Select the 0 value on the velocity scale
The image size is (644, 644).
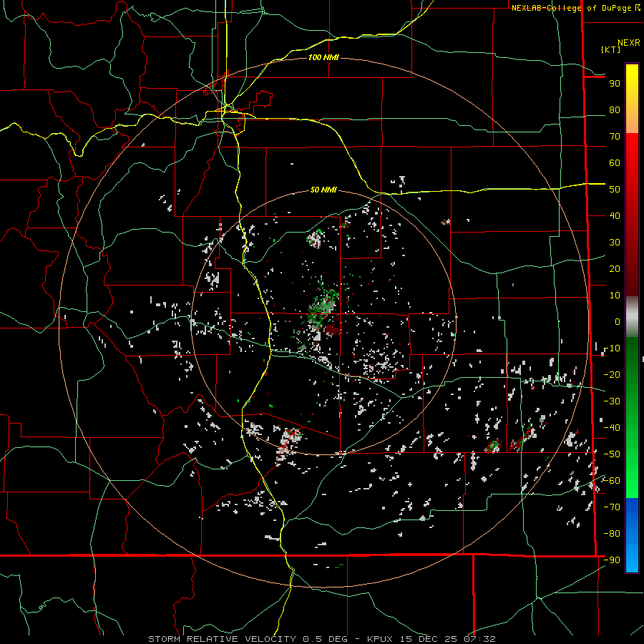pyautogui.click(x=618, y=322)
